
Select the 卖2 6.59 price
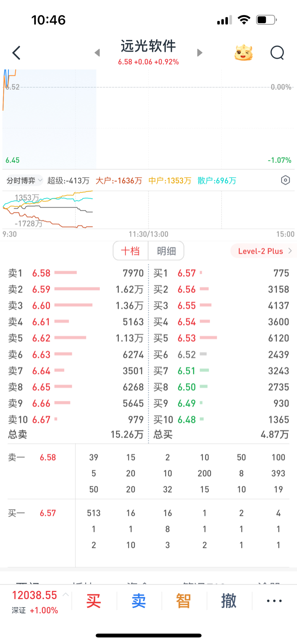click(x=41, y=289)
